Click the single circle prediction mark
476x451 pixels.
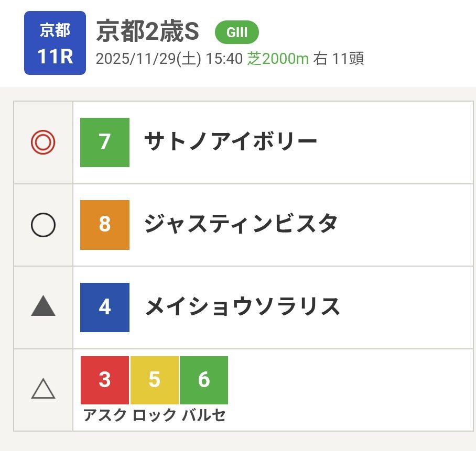tap(43, 225)
